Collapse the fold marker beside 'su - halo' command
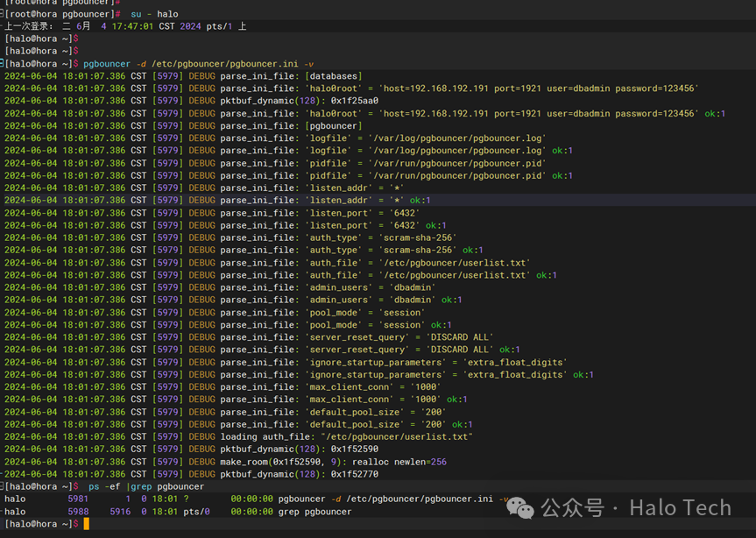756x538 pixels. pos(3,14)
